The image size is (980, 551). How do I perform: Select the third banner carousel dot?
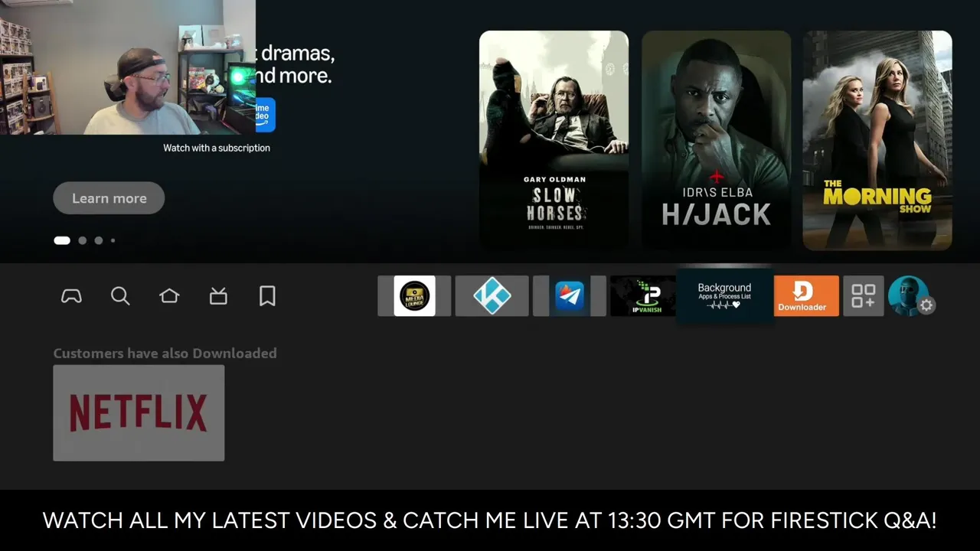(98, 240)
